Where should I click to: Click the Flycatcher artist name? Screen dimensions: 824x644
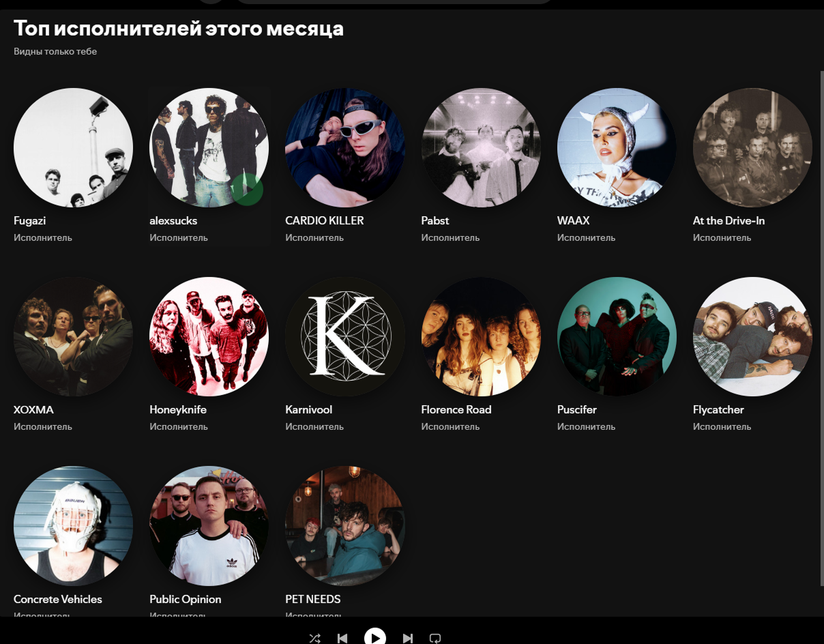pos(718,409)
